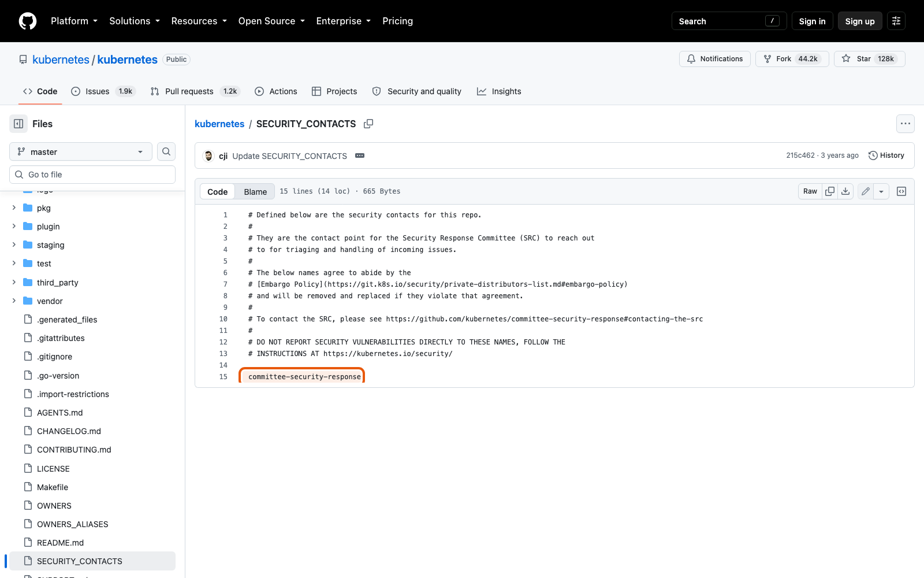Star the kubernetes repository
924x578 pixels.
pyautogui.click(x=869, y=59)
